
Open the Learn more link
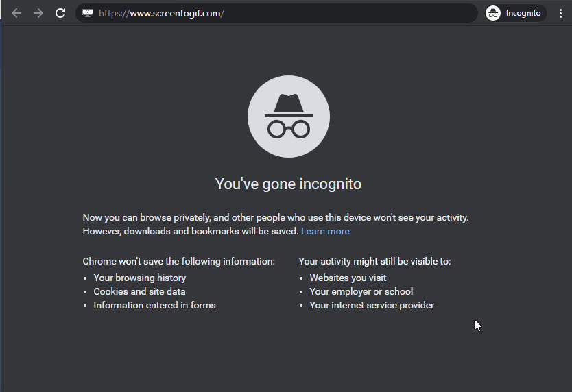click(x=325, y=231)
